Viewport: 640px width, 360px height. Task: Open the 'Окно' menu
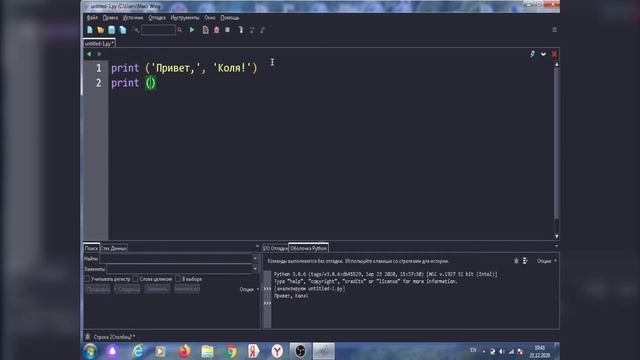(210, 18)
